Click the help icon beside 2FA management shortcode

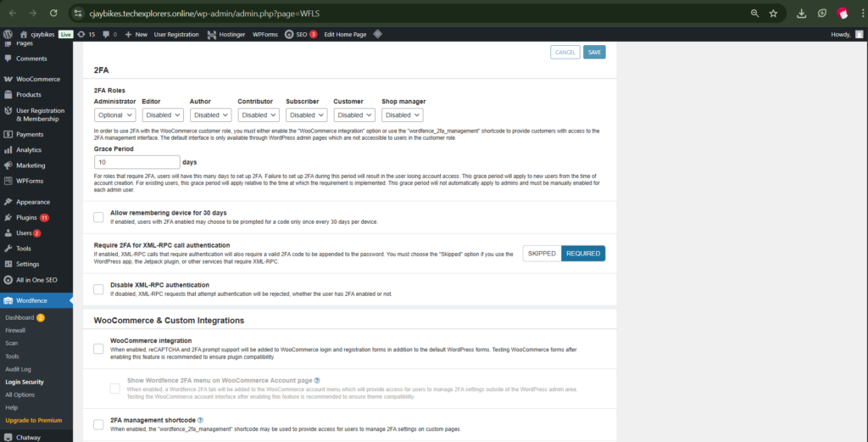click(x=200, y=420)
